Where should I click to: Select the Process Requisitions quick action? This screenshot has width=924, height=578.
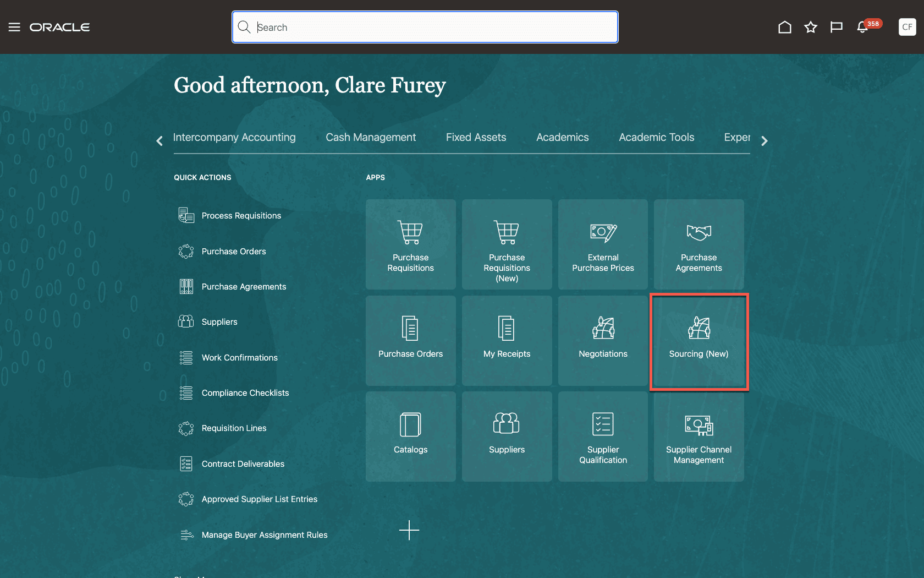241,215
